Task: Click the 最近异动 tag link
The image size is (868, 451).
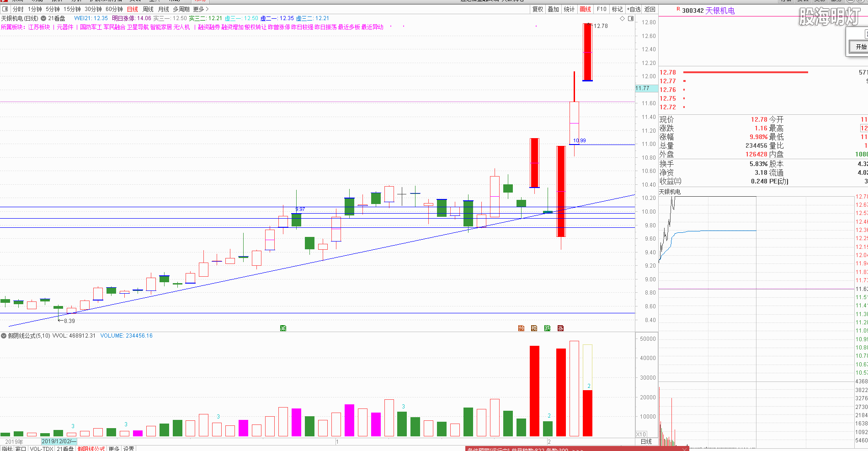Action: pos(372,27)
